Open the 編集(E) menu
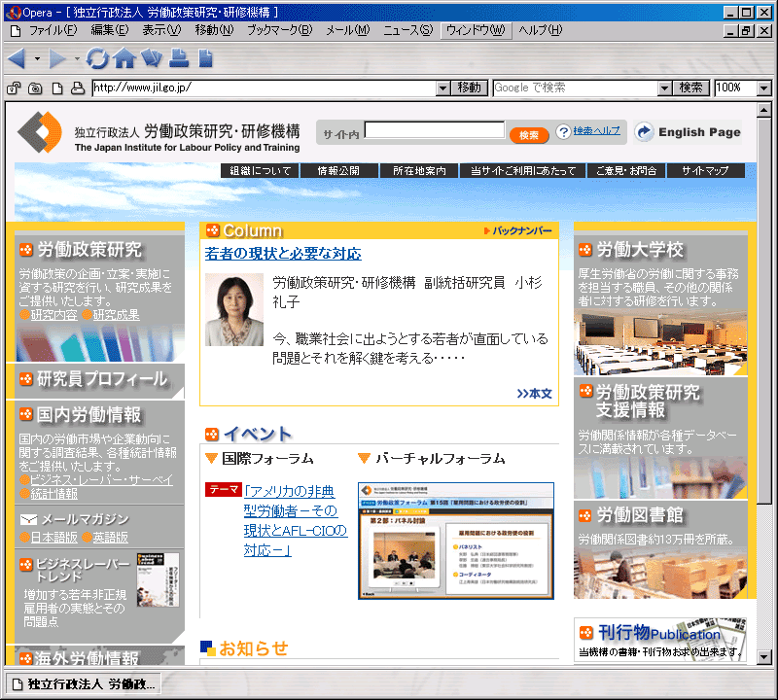 pyautogui.click(x=110, y=31)
